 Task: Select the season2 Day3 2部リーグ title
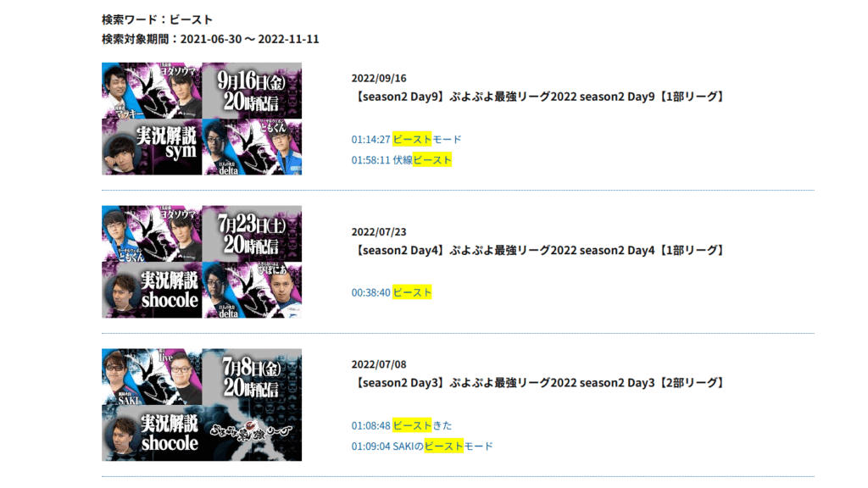tap(538, 383)
